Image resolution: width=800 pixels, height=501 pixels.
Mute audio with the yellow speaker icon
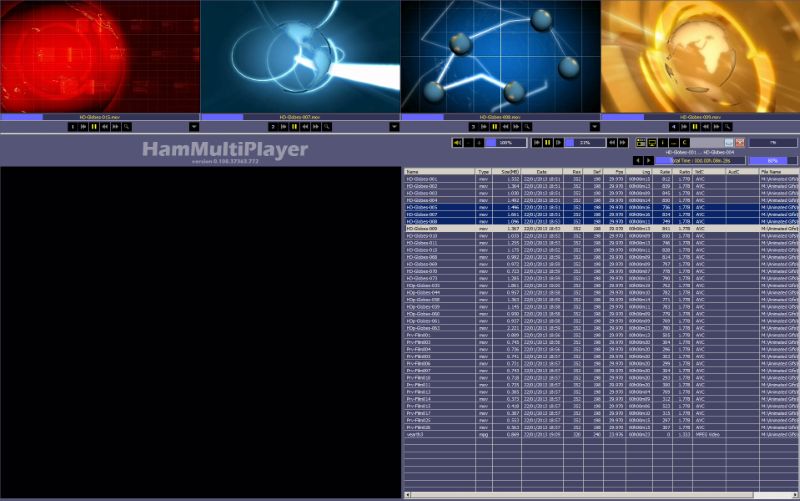[457, 143]
